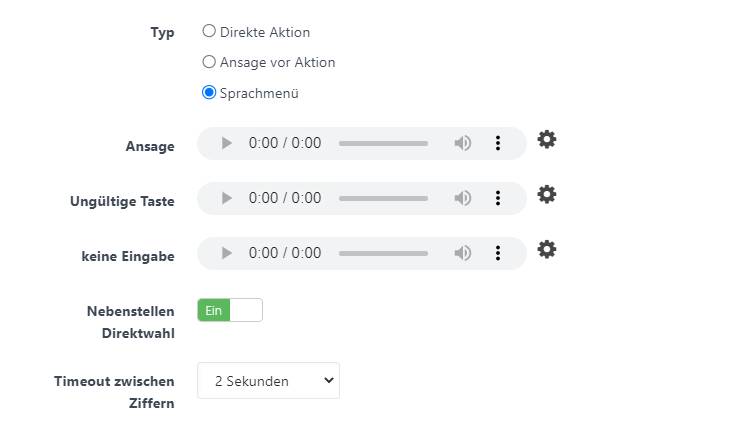
Task: Select the Direkte Aktion radio button
Action: [x=209, y=31]
